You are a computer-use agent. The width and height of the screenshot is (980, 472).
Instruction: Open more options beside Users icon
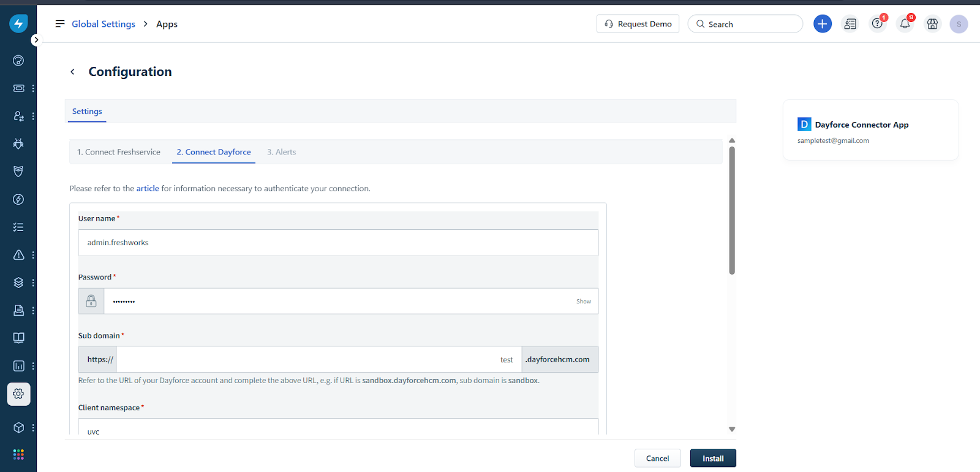[x=33, y=116]
